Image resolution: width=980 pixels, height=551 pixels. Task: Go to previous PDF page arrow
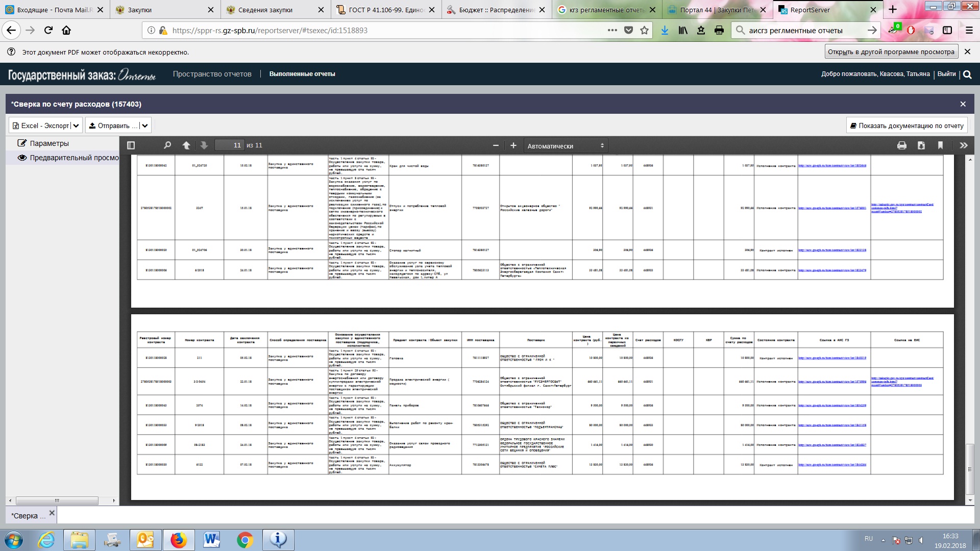tap(186, 145)
